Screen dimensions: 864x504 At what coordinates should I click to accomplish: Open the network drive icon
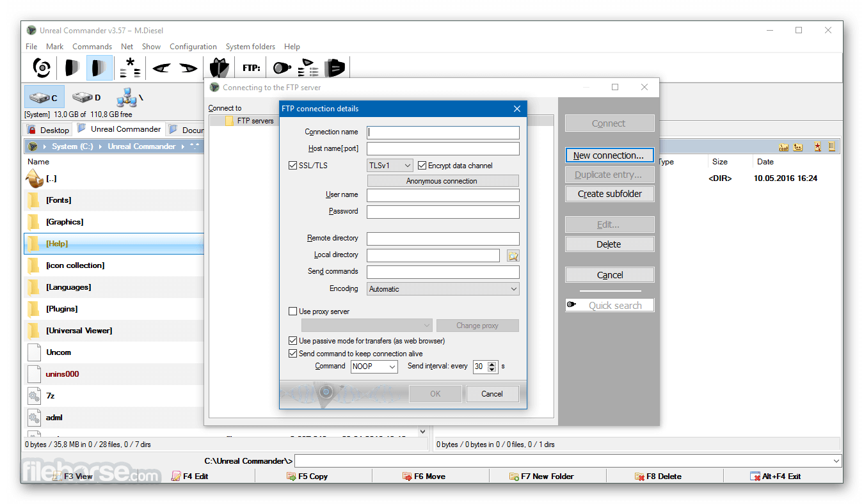[x=129, y=97]
